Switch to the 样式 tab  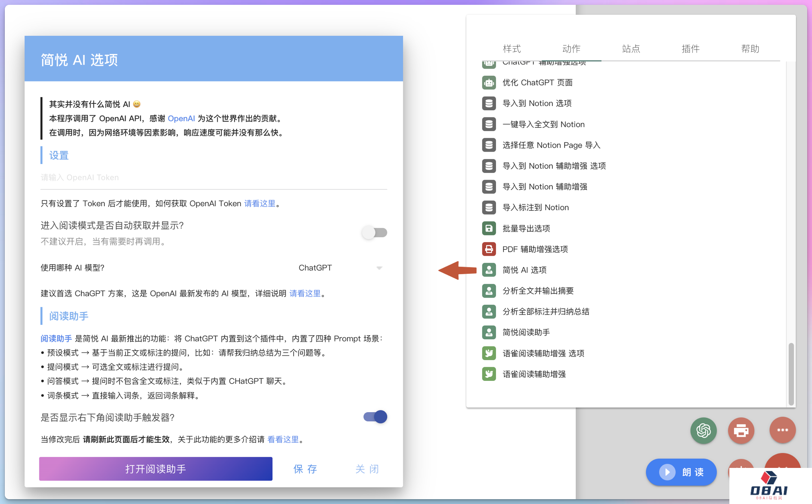point(512,49)
